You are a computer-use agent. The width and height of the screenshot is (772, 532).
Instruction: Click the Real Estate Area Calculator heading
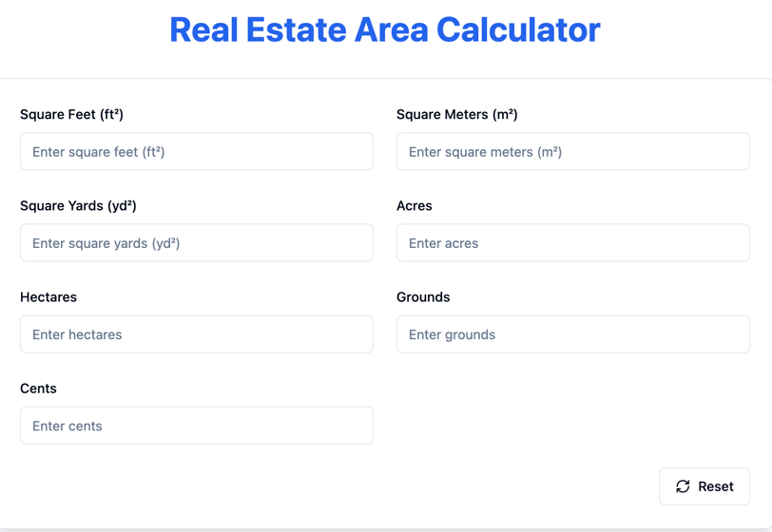coord(385,30)
